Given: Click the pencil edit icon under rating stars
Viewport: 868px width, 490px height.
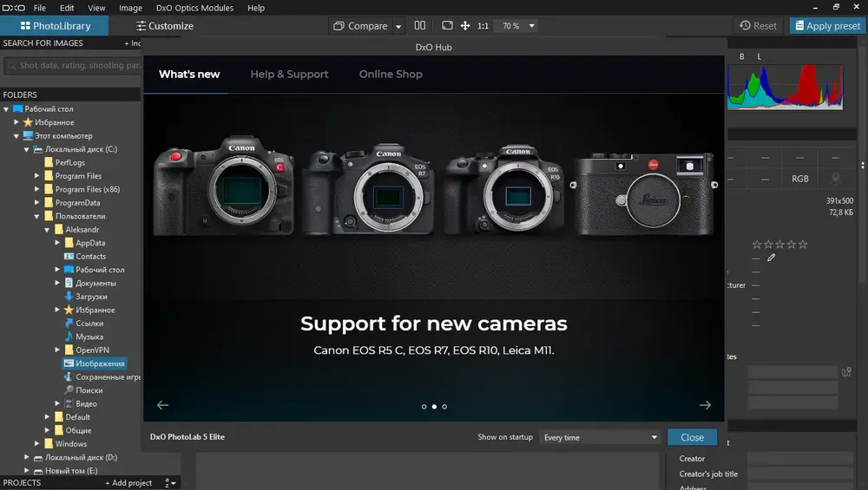Looking at the screenshot, I should (771, 258).
